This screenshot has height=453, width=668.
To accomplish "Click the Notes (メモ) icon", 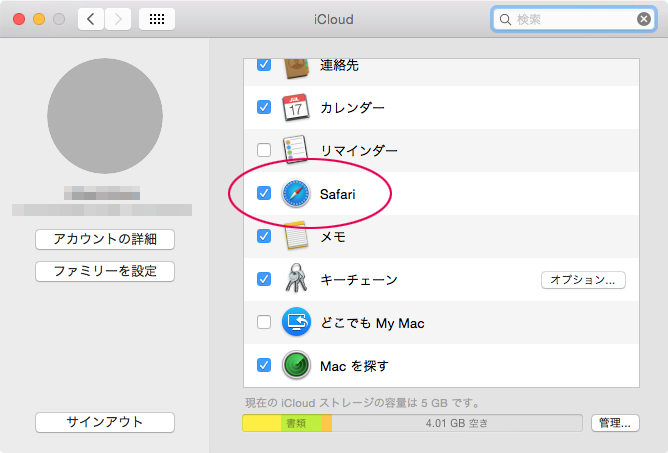I will tap(296, 236).
